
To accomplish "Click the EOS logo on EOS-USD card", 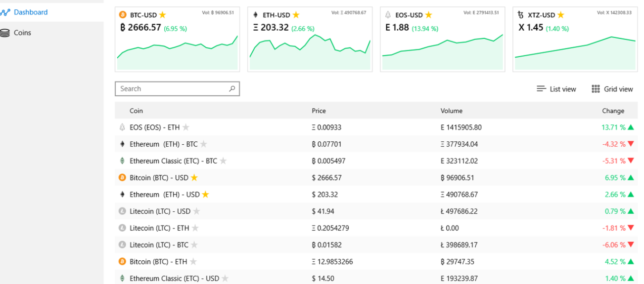I will [x=388, y=15].
